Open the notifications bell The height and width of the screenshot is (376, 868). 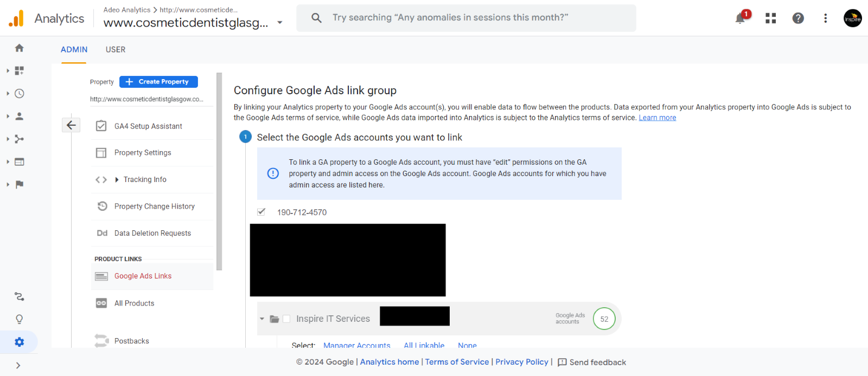740,18
